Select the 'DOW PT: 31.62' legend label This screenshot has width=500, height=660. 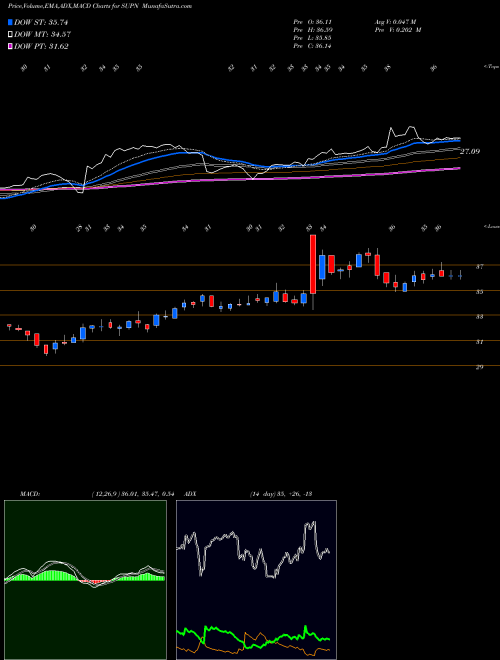pyautogui.click(x=41, y=47)
